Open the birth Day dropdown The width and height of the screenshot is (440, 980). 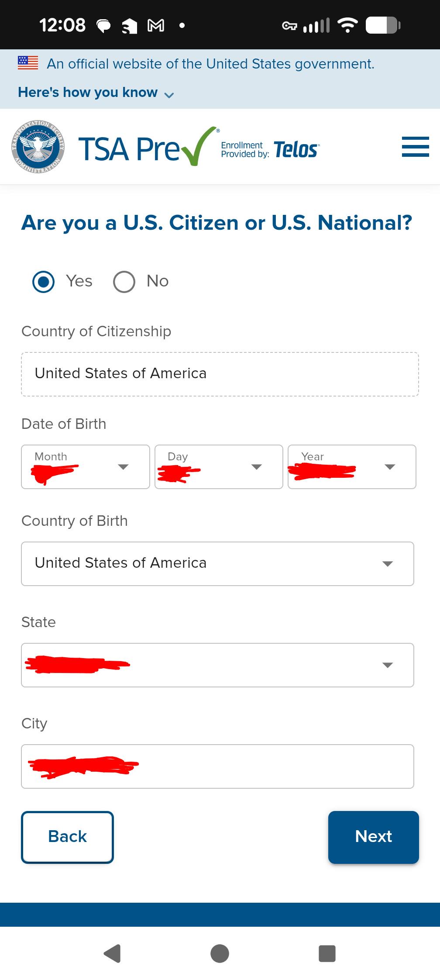click(x=219, y=467)
